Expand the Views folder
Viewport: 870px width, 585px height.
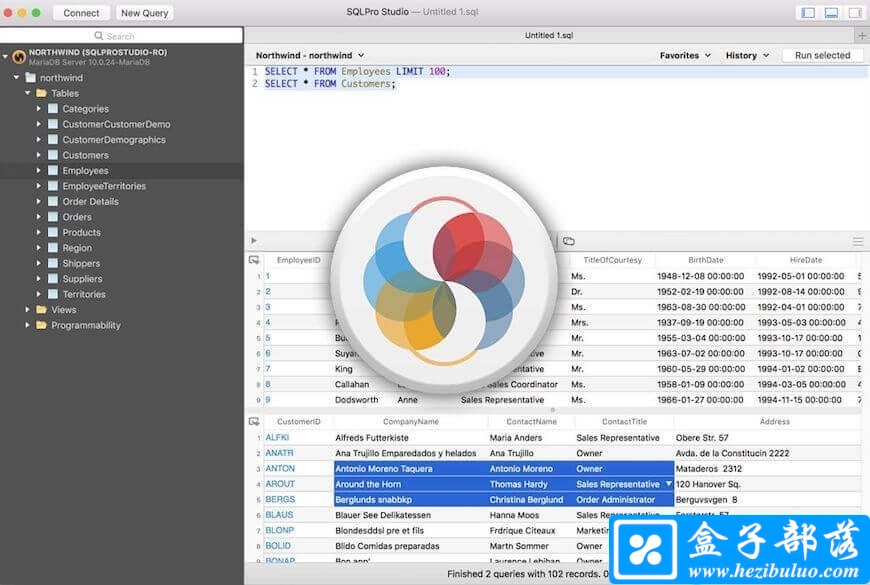point(27,310)
